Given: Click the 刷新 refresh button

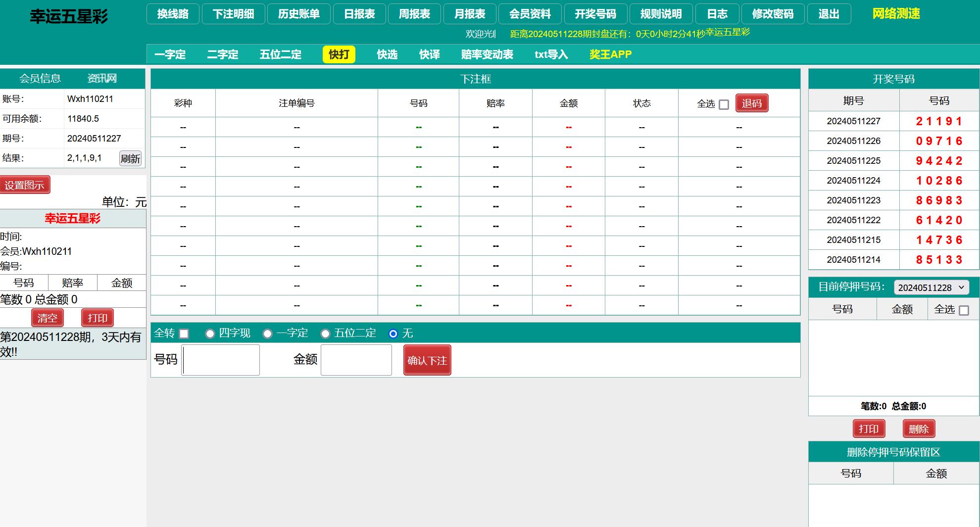Looking at the screenshot, I should pyautogui.click(x=130, y=158).
